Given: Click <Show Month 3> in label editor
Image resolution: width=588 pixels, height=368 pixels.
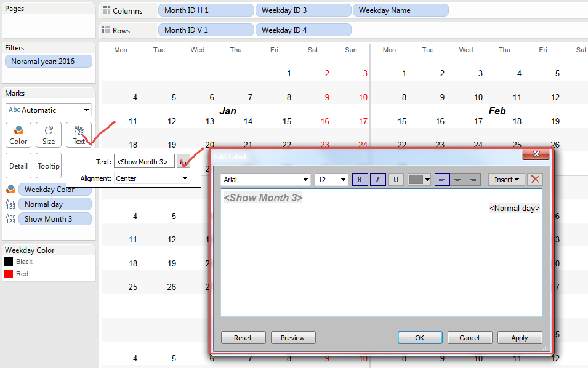Looking at the screenshot, I should click(x=264, y=198).
